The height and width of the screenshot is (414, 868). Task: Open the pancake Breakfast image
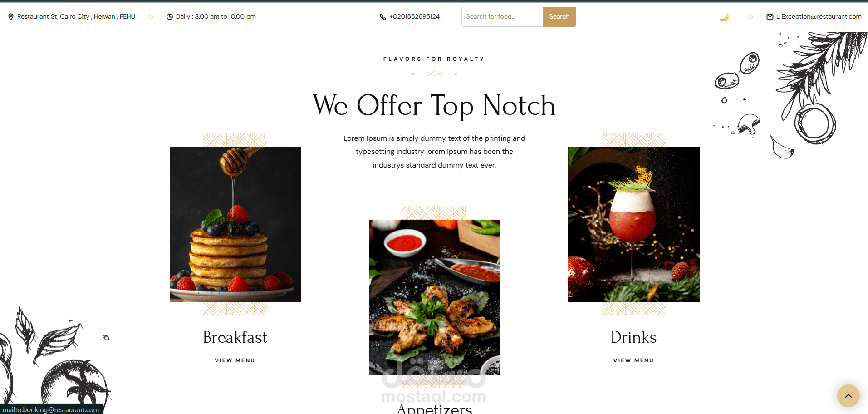(x=235, y=224)
